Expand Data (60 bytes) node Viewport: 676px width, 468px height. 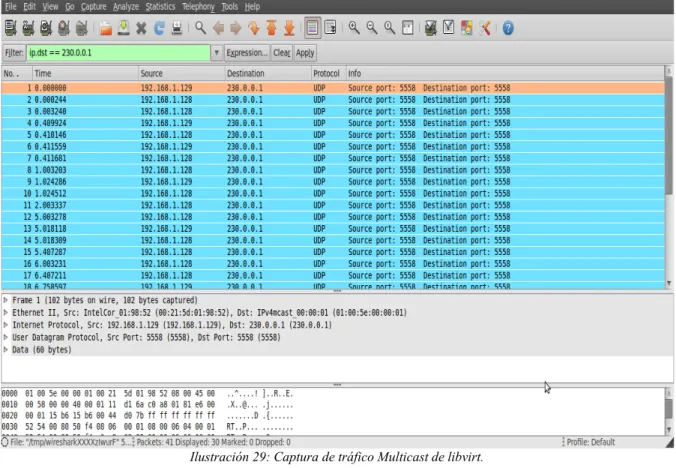tap(6, 350)
